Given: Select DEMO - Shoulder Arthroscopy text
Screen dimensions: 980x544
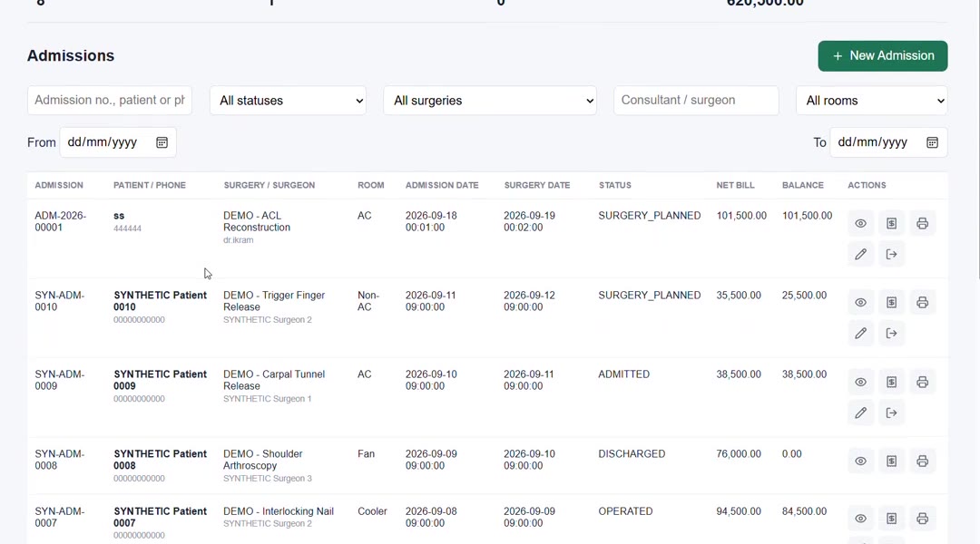Looking at the screenshot, I should [x=262, y=460].
